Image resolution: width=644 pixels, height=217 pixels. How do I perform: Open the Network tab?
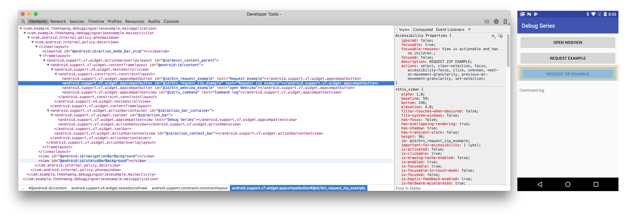click(x=58, y=22)
